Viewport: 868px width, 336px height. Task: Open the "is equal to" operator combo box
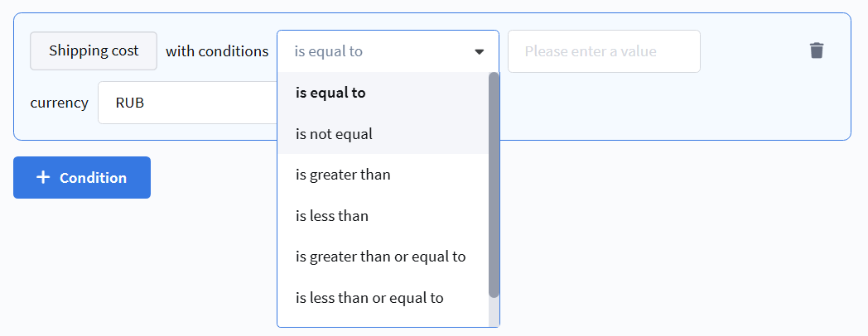[x=388, y=51]
